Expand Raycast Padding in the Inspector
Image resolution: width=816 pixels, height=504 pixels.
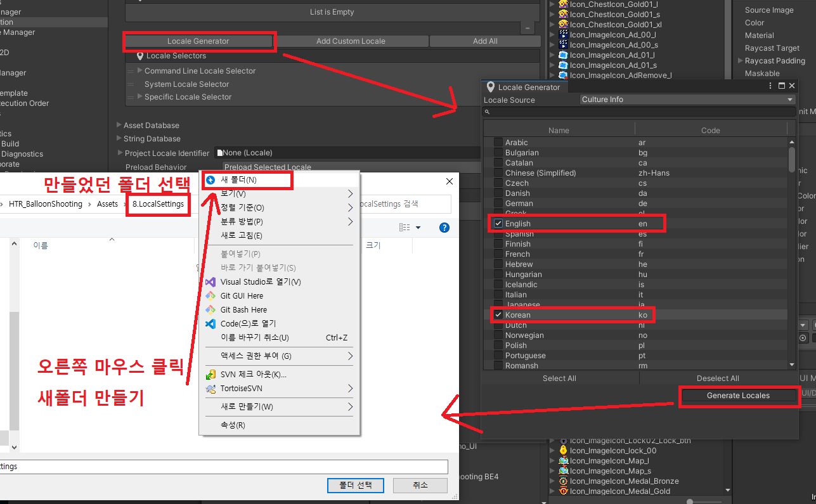(740, 61)
